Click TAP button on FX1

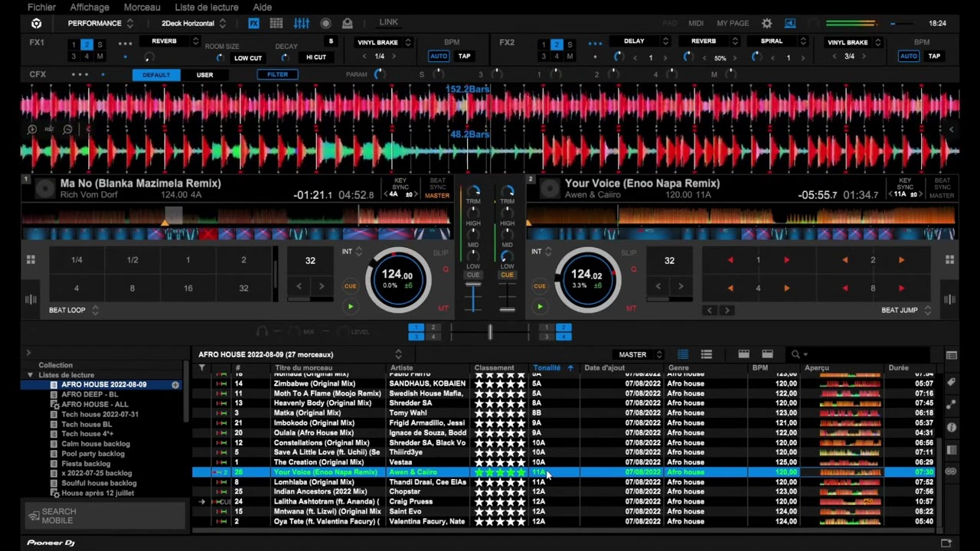click(465, 56)
